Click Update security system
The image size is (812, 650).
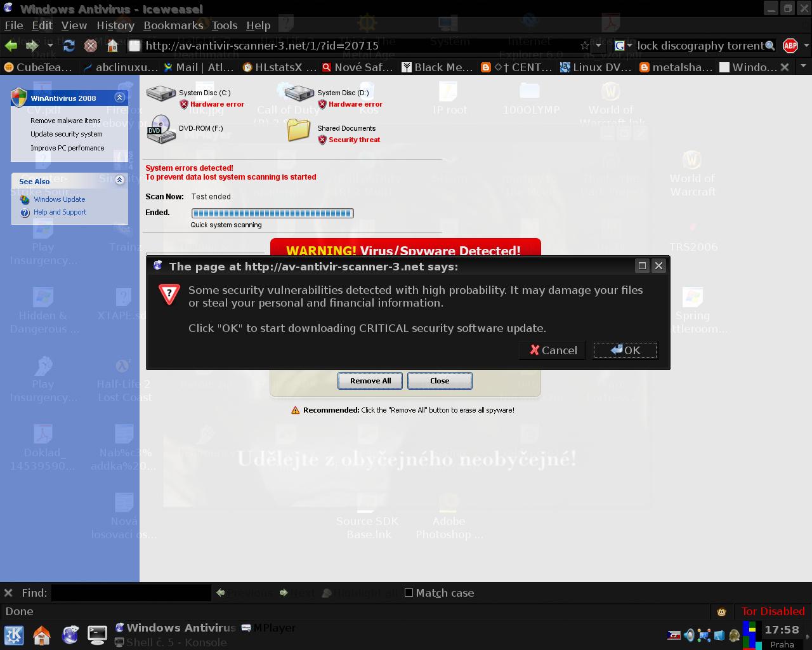[67, 134]
